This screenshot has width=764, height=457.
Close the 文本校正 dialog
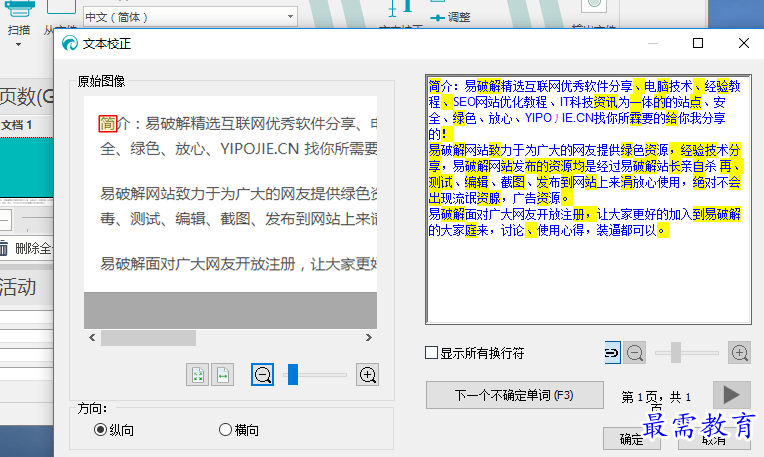(744, 43)
